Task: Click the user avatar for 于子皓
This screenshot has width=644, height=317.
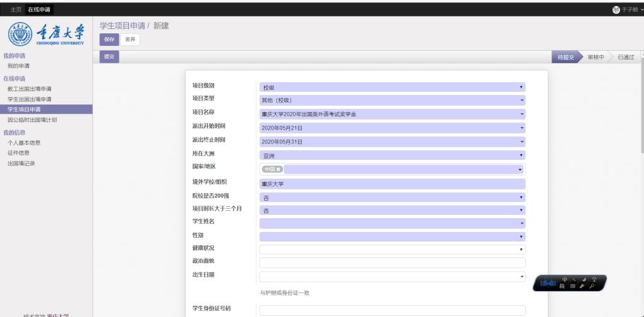Action: click(x=616, y=9)
